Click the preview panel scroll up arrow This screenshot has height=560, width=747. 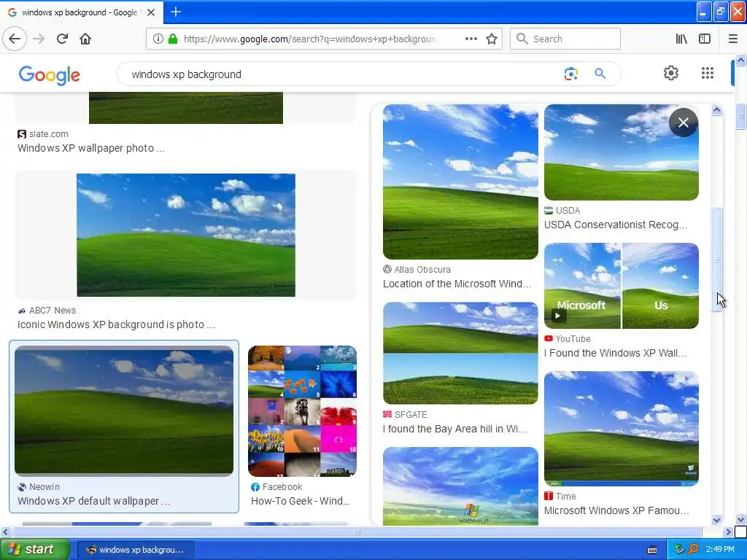point(717,110)
